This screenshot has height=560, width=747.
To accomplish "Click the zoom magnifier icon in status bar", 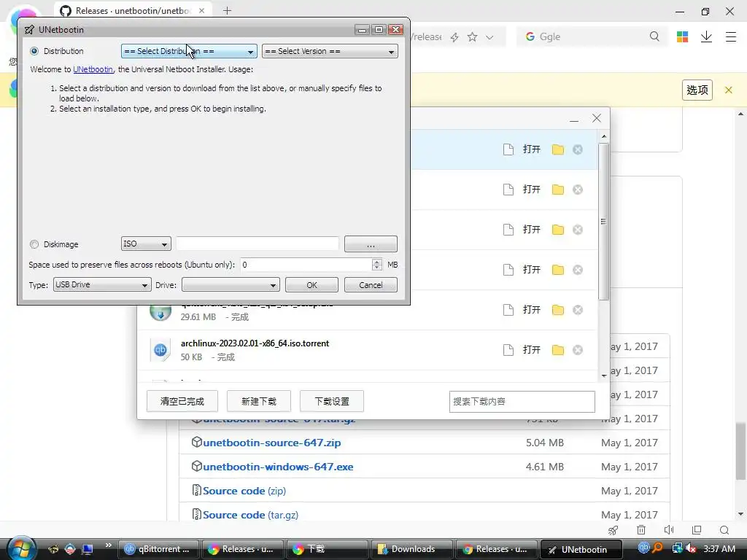I will tap(724, 530).
